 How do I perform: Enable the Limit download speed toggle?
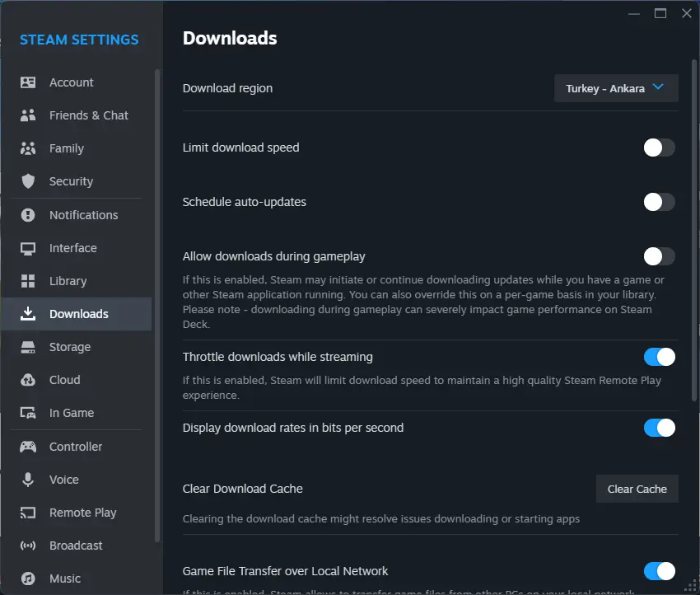click(x=659, y=148)
